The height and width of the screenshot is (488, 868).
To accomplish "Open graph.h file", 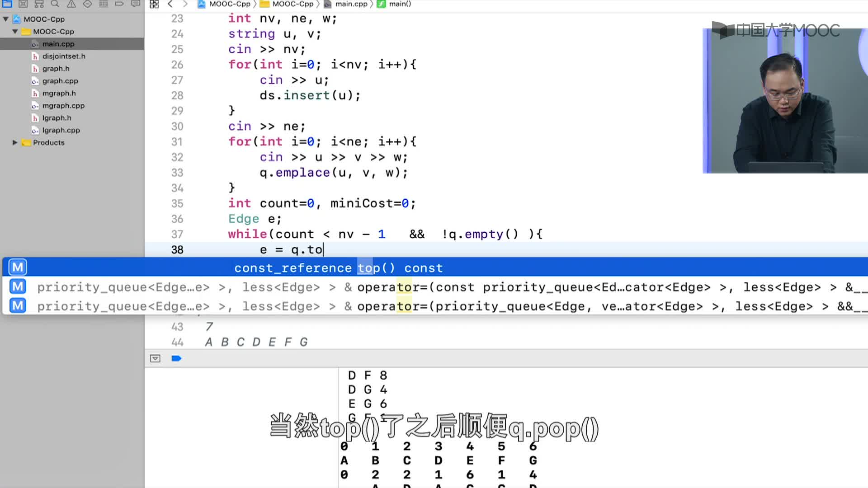I will click(56, 69).
